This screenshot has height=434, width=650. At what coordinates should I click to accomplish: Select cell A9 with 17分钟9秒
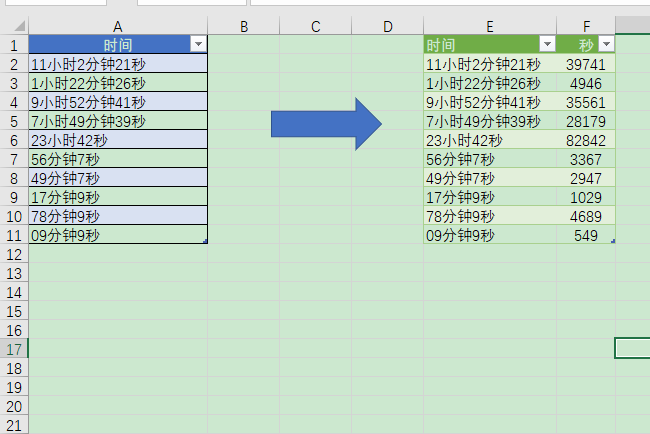tap(118, 197)
